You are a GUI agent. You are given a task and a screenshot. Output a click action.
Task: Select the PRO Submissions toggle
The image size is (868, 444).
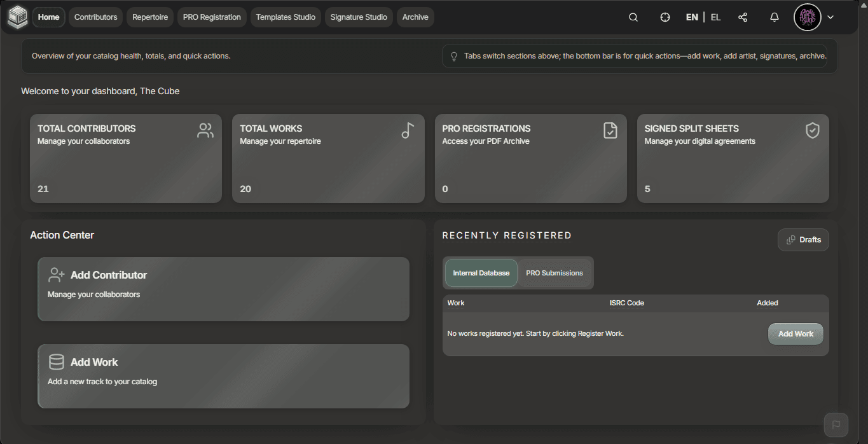pyautogui.click(x=555, y=273)
